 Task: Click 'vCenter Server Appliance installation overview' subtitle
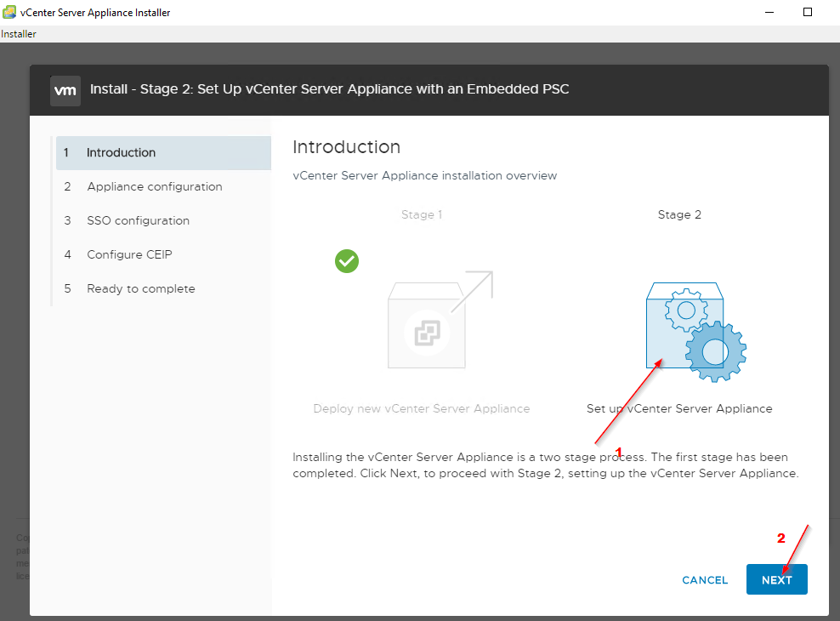[x=425, y=176]
